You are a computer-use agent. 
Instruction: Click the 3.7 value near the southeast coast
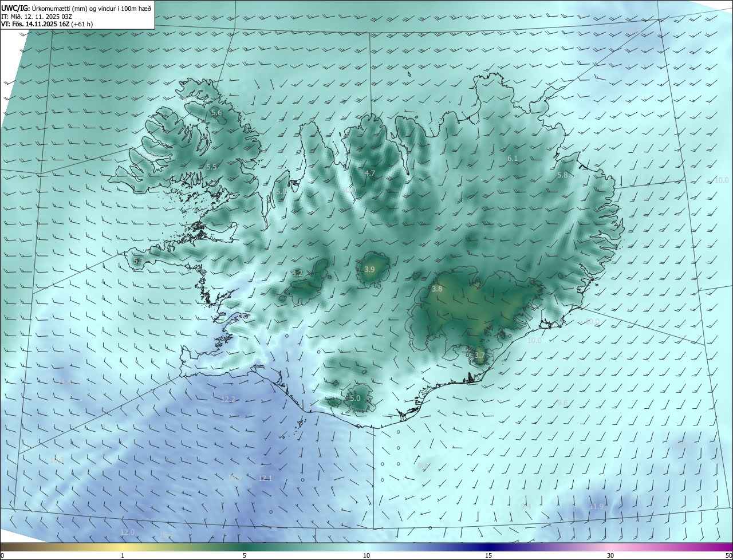pos(480,355)
